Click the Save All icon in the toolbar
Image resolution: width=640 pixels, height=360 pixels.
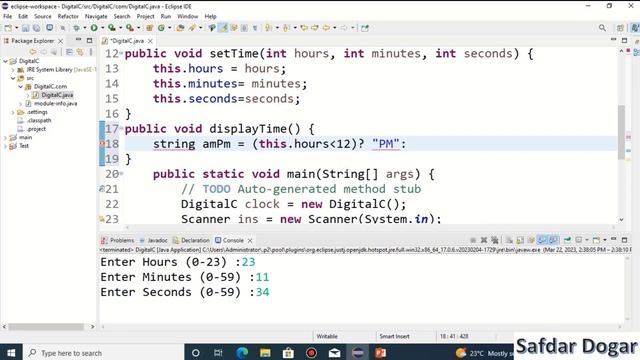point(36,28)
